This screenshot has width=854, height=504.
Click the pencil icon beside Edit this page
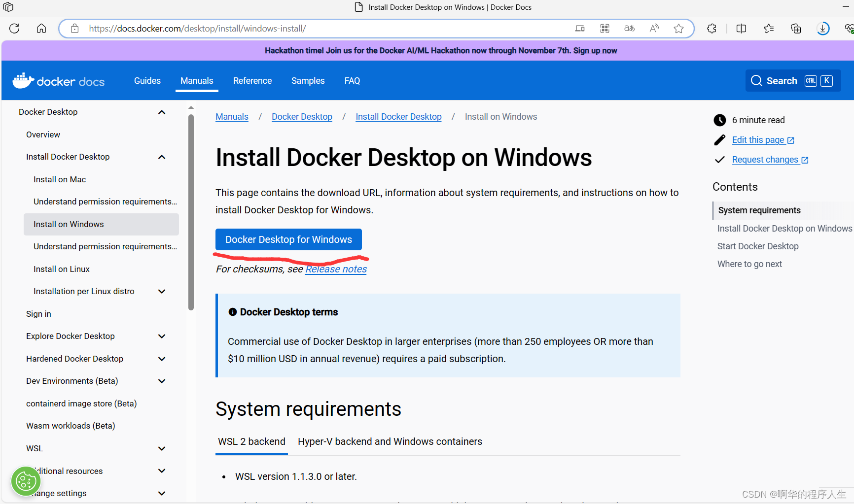(720, 140)
